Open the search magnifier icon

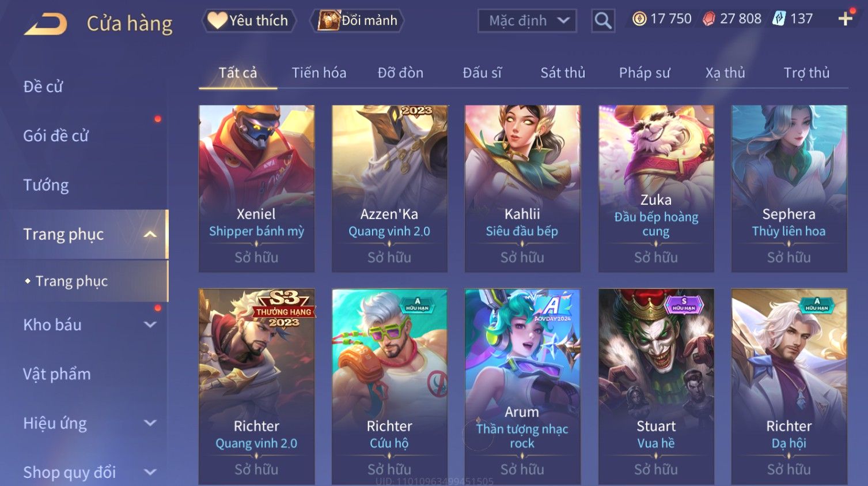pyautogui.click(x=603, y=21)
